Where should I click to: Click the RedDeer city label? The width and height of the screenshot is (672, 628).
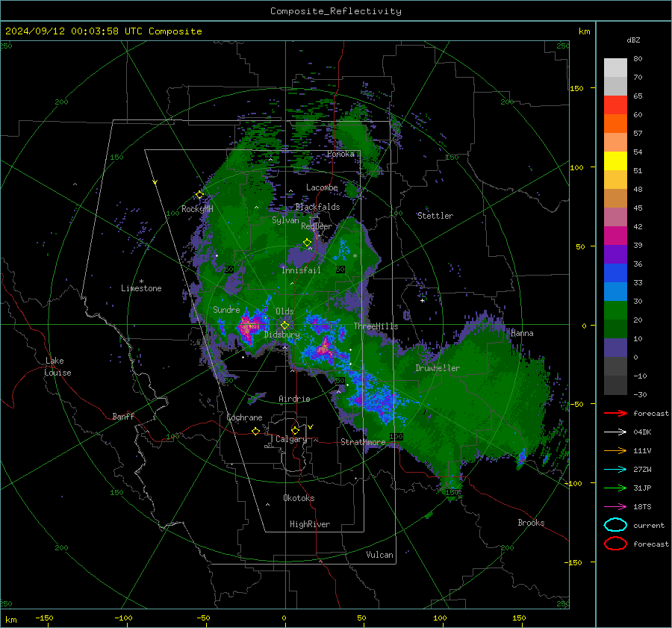[x=317, y=226]
